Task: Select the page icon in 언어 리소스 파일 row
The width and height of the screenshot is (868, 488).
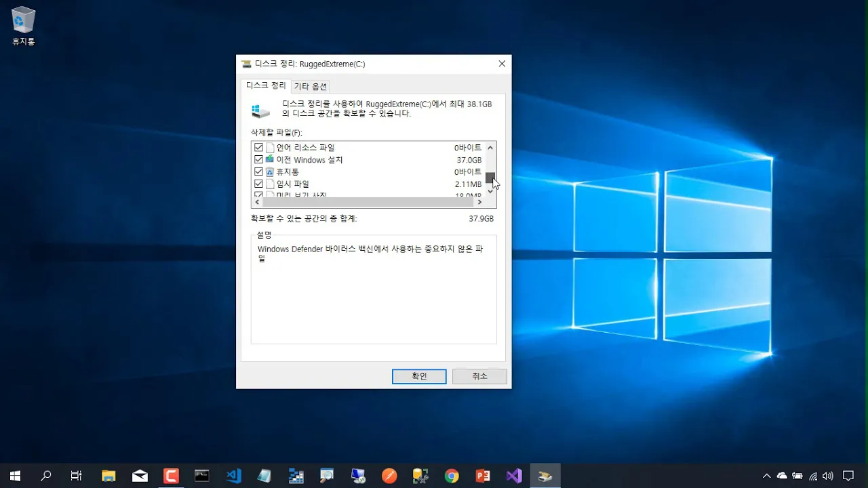Action: [269, 147]
